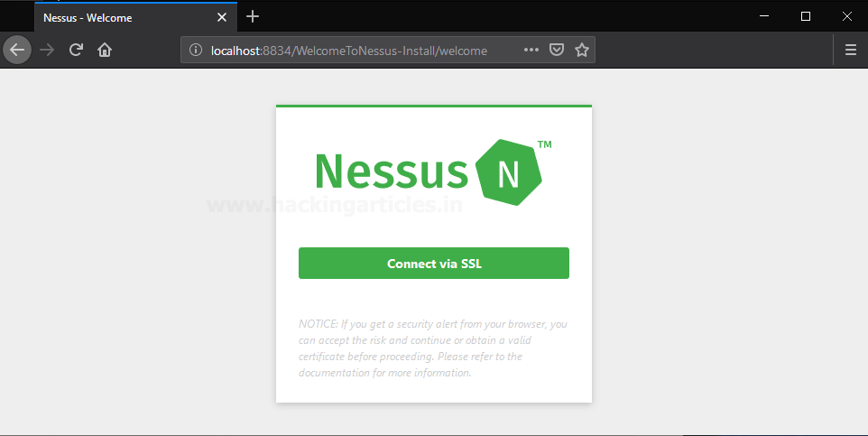Close the Nessus - Welcome tab

pos(222,17)
